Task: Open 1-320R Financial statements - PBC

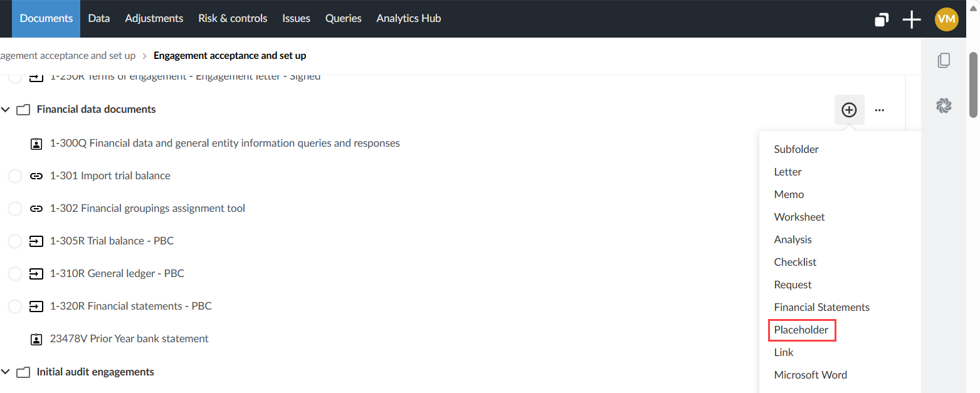Action: pyautogui.click(x=131, y=306)
